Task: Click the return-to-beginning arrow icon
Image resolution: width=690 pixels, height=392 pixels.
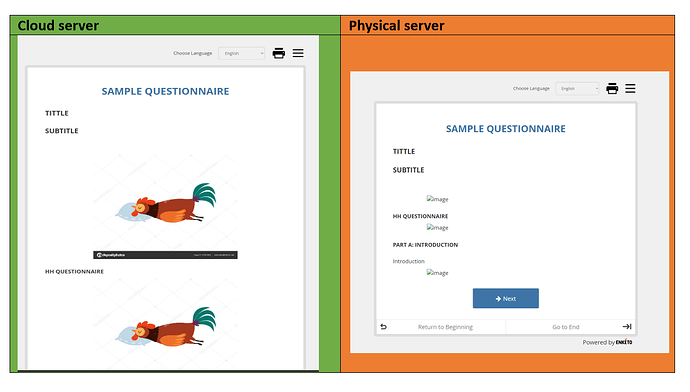Action: pos(383,326)
